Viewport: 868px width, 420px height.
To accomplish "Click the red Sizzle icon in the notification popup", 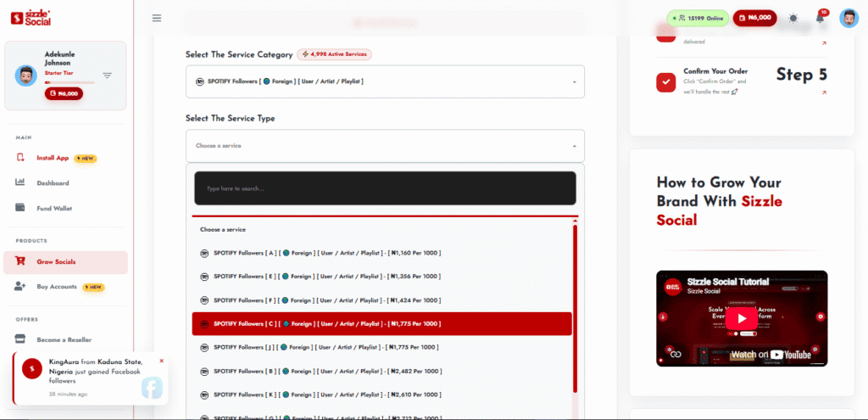I will tap(32, 368).
